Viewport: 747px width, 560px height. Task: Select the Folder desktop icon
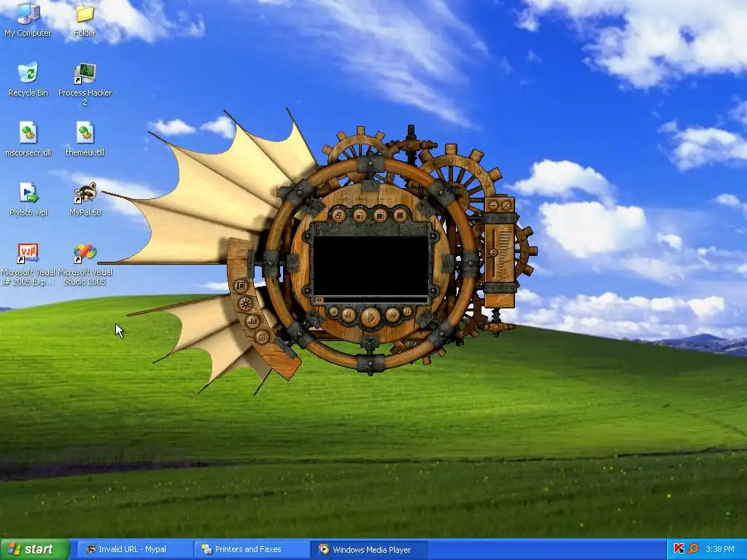[85, 20]
